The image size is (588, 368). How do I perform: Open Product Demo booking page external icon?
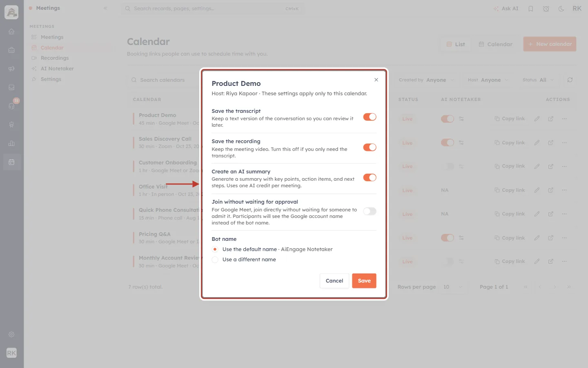[x=551, y=119]
